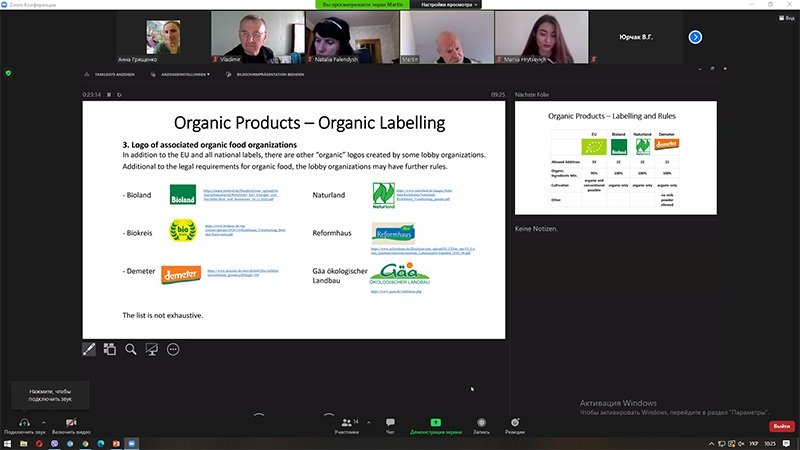
Task: Open the Windows Start menu
Action: (7, 444)
